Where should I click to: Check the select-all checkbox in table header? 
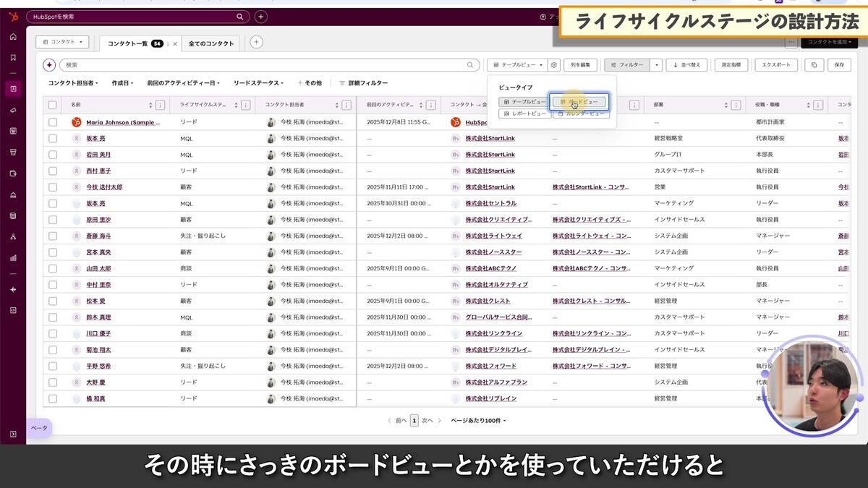click(52, 105)
